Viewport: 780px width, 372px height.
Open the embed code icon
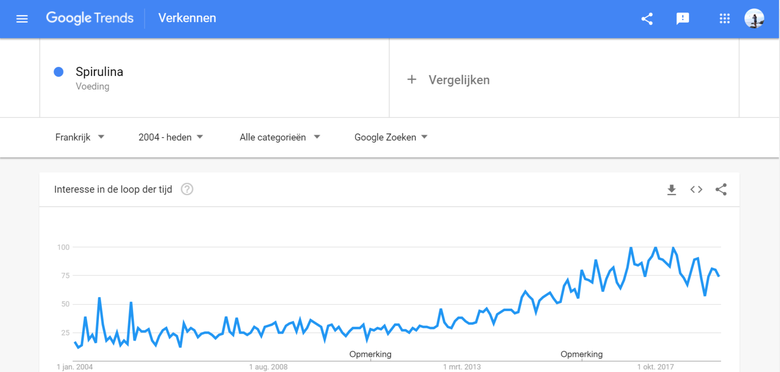(696, 189)
